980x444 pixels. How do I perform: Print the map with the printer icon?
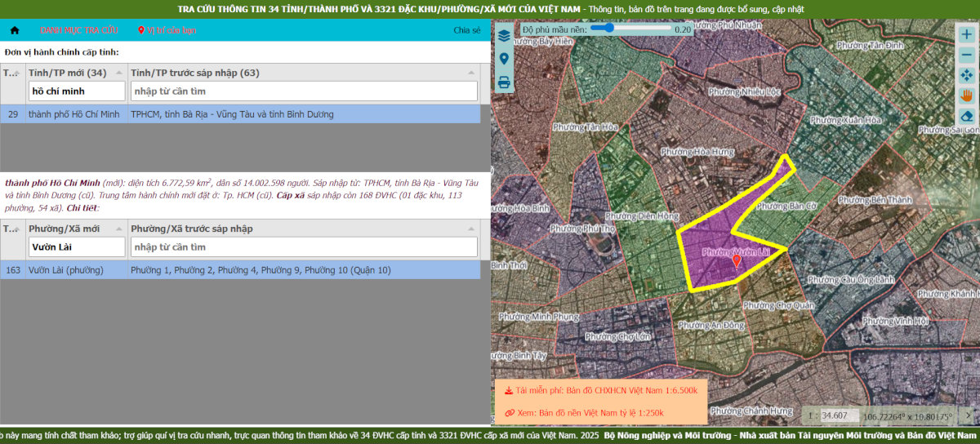(x=504, y=82)
